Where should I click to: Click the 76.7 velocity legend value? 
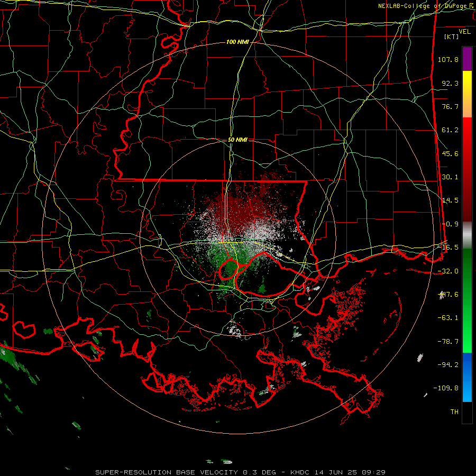(x=450, y=106)
